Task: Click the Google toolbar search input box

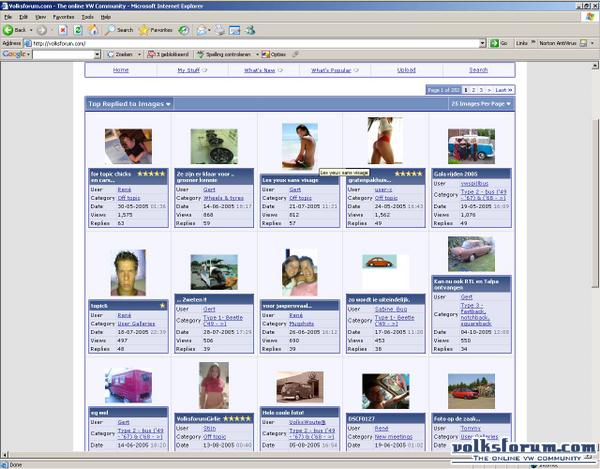Action: point(64,54)
